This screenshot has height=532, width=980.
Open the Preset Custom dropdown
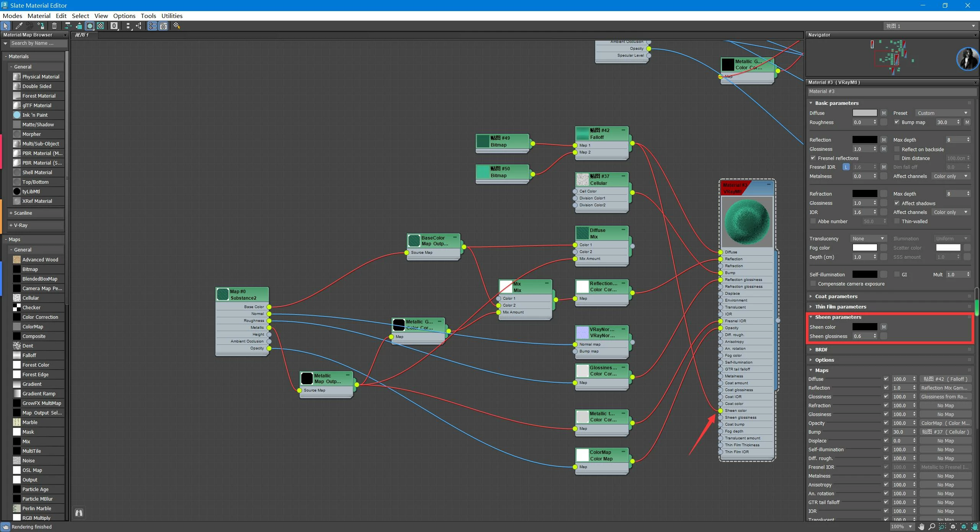942,113
